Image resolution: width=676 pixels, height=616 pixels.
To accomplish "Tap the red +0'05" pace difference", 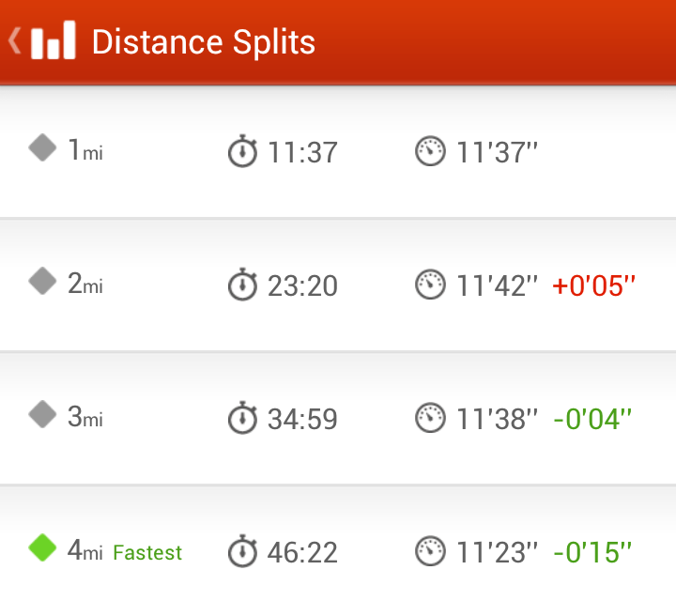I will [593, 285].
